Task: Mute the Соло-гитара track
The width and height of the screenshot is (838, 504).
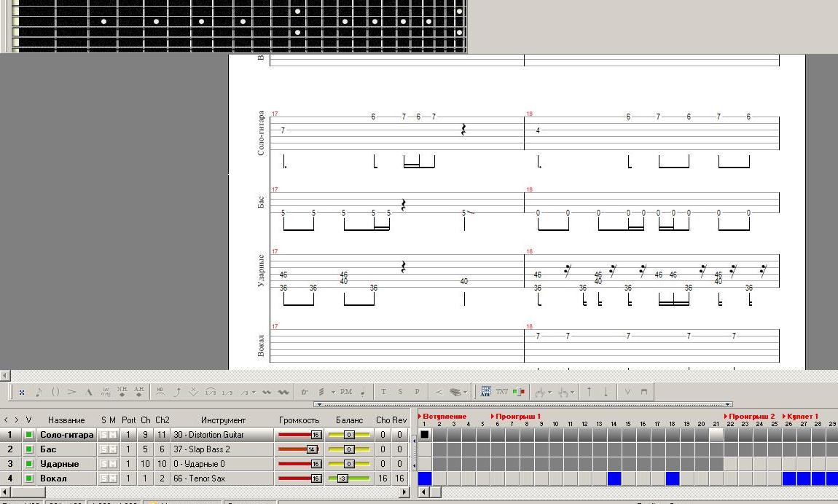Action: [113, 435]
